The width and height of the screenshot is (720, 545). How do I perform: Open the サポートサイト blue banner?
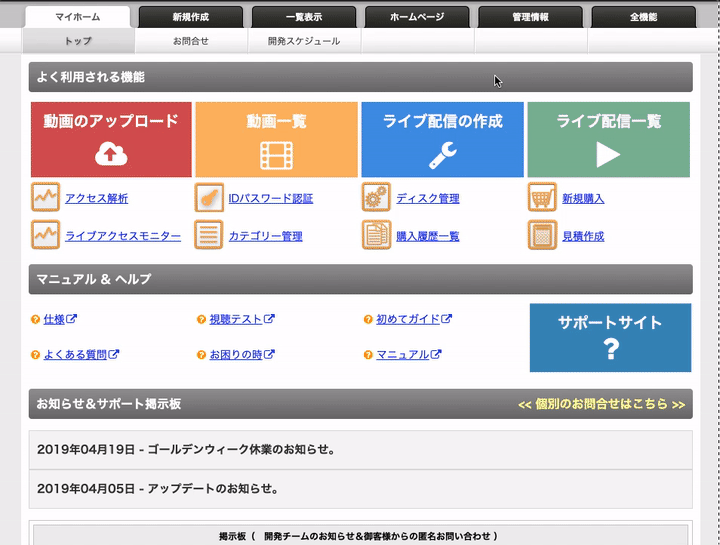610,337
